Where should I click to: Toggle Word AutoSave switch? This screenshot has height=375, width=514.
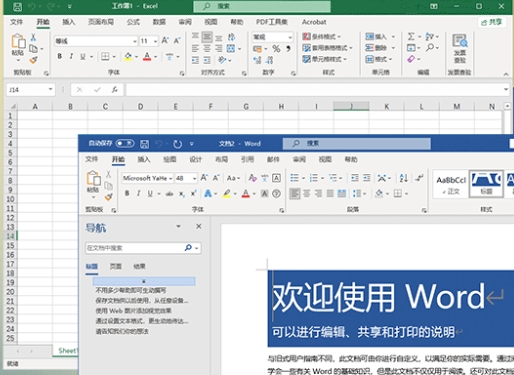point(125,143)
